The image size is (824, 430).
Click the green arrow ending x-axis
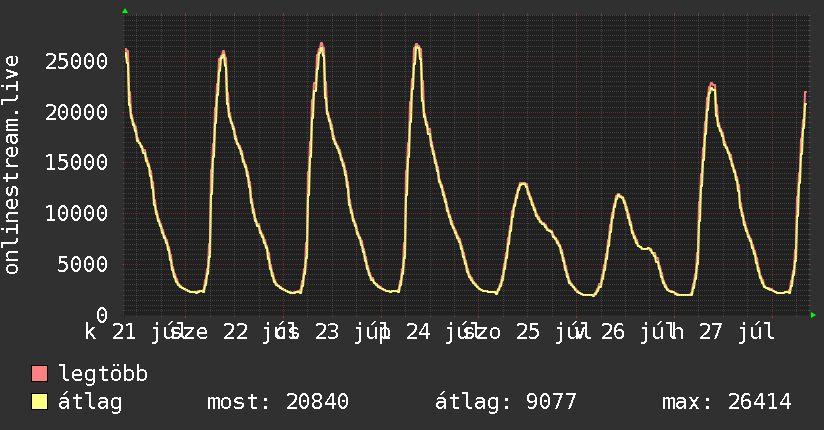[x=813, y=315]
